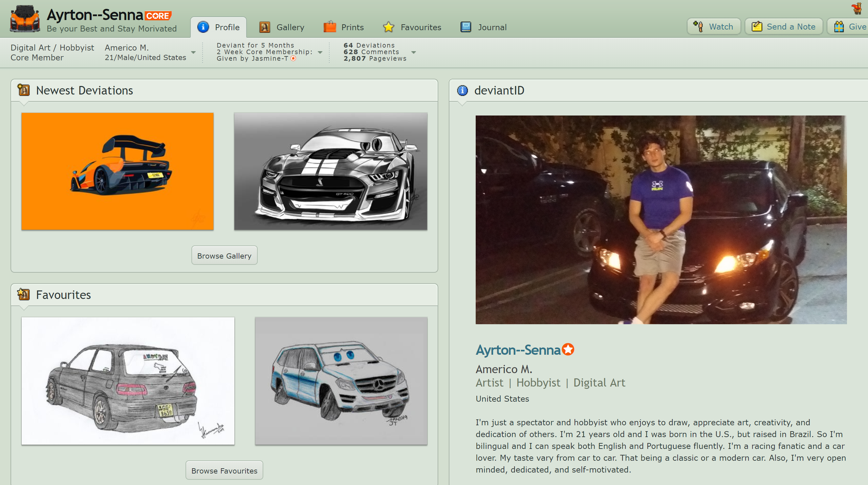Viewport: 868px width, 485px height.
Task: Click the "Americo M." name below deviantID photo
Action: [x=504, y=369]
